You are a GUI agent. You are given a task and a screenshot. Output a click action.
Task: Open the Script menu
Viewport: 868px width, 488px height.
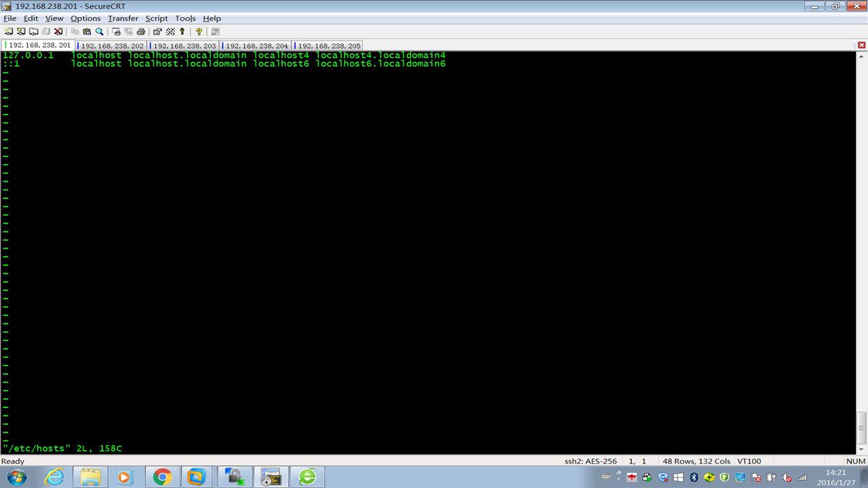tap(157, 18)
